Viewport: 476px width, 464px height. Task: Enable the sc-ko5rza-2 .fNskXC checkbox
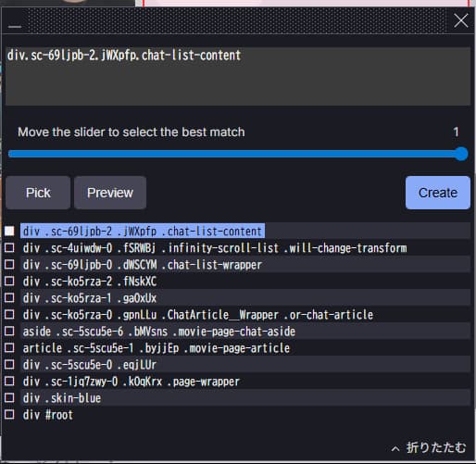click(x=9, y=281)
